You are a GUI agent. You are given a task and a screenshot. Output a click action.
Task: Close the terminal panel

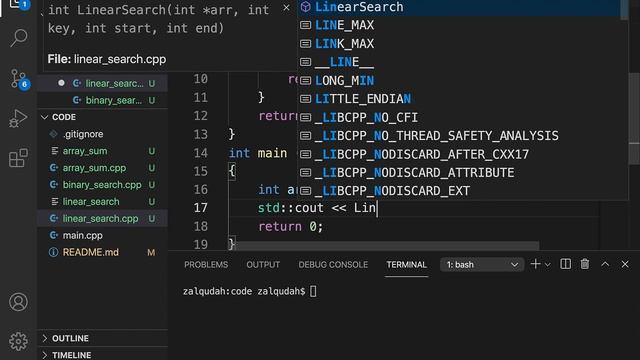click(625, 264)
